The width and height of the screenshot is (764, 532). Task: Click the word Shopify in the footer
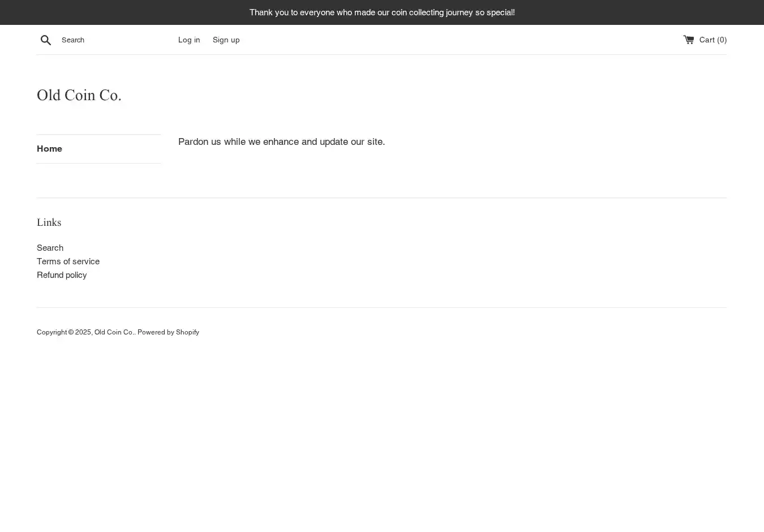187,332
